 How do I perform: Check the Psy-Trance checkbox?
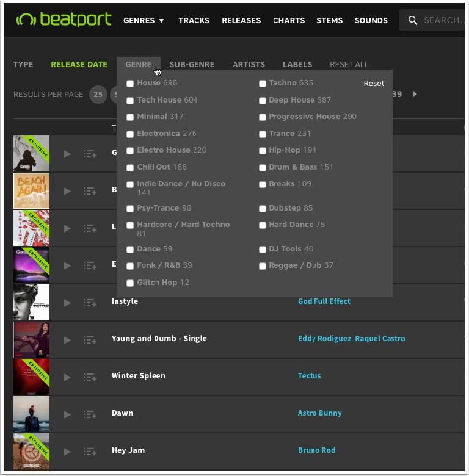click(x=130, y=209)
